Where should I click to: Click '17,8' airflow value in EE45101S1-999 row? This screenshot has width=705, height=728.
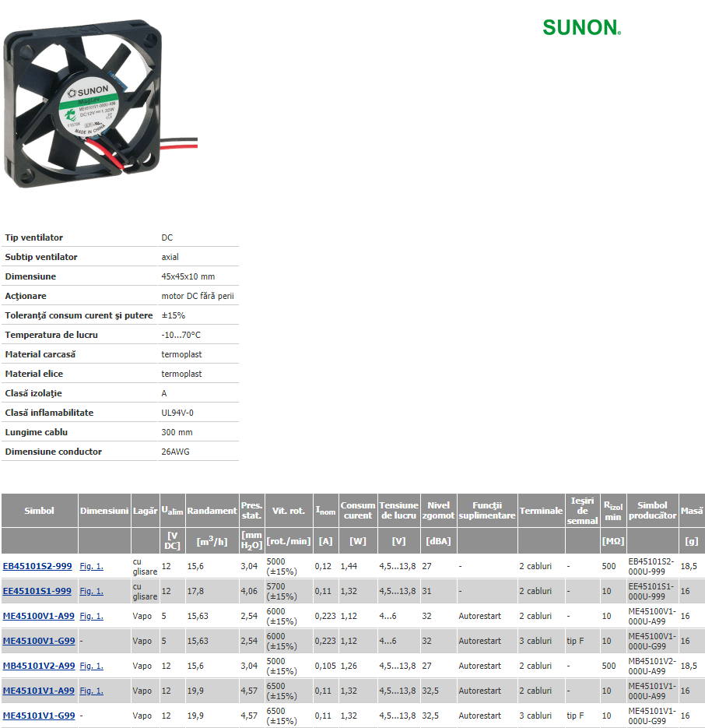(195, 591)
